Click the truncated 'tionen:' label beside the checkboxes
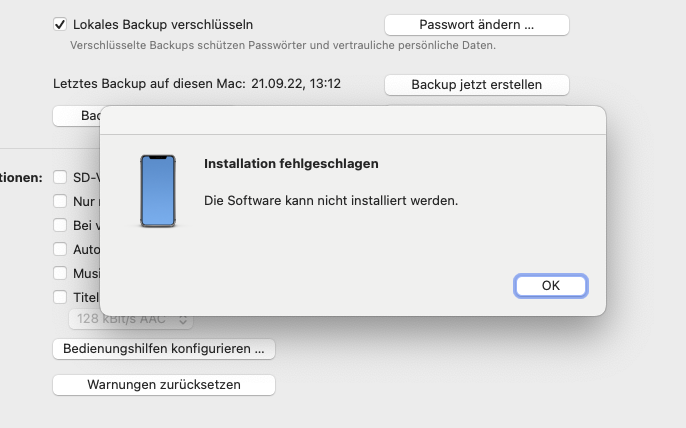The image size is (686, 428). tap(21, 178)
